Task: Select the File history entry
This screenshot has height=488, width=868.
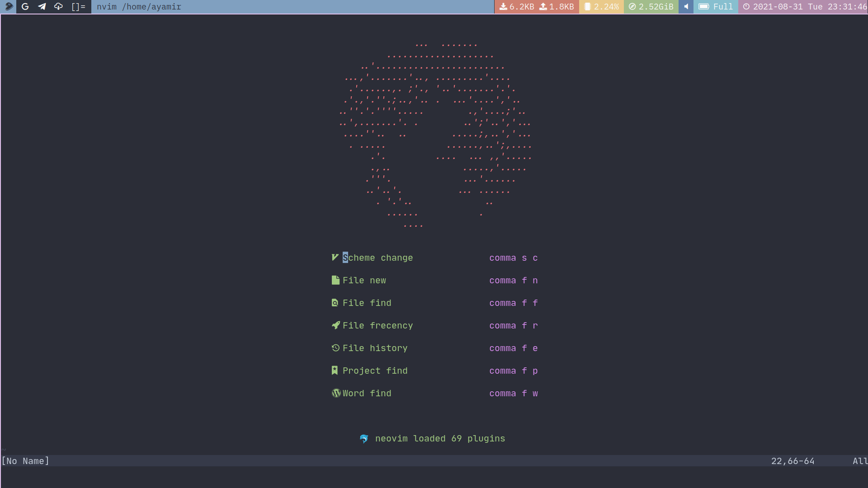Action: click(375, 348)
